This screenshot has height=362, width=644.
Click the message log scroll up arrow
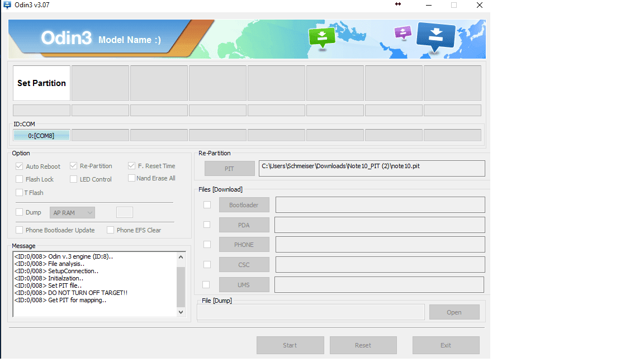pyautogui.click(x=181, y=257)
